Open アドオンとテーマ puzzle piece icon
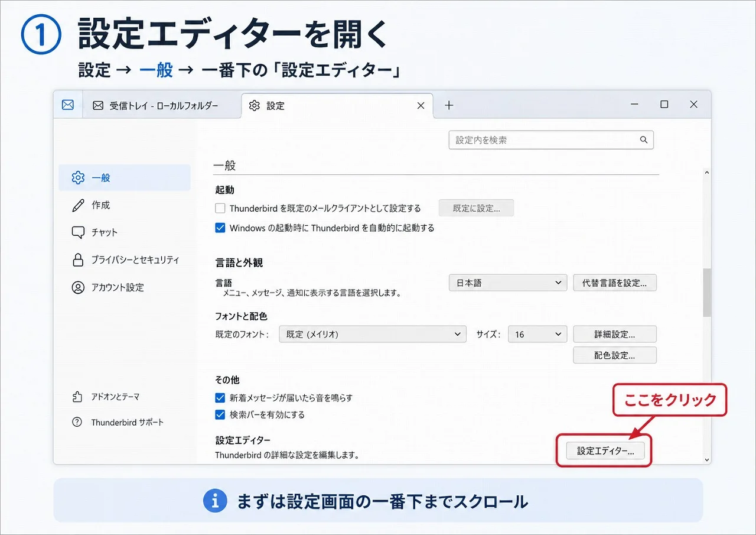This screenshot has width=756, height=535. pos(77,397)
